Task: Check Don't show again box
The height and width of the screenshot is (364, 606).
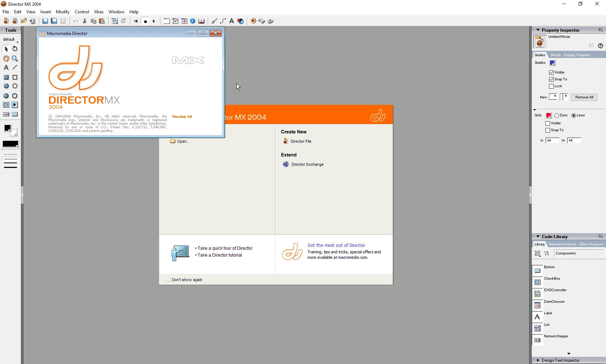Action: (168, 280)
